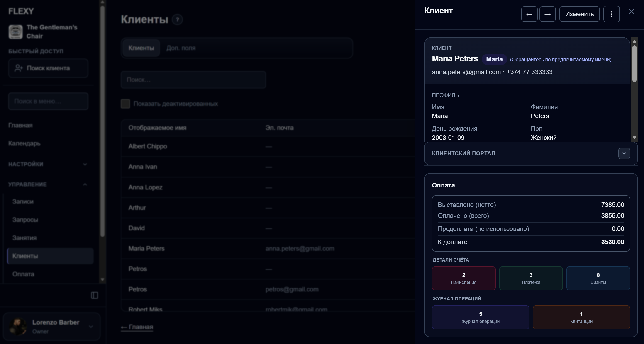Select the Albert Chippo row
Viewport: 644px width, 344px height.
pos(268,146)
